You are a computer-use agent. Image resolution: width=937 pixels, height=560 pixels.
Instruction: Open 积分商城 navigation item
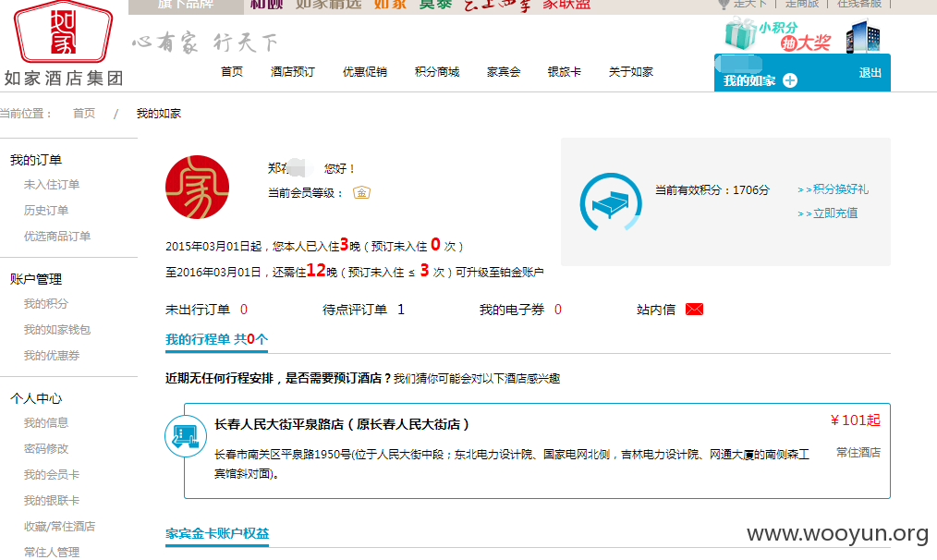click(437, 72)
